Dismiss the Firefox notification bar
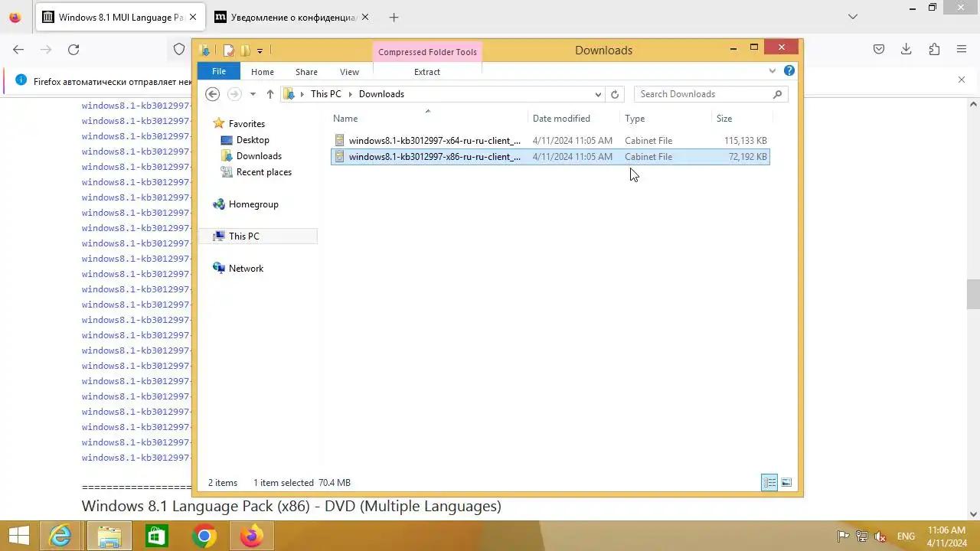The height and width of the screenshot is (551, 980). point(962,80)
